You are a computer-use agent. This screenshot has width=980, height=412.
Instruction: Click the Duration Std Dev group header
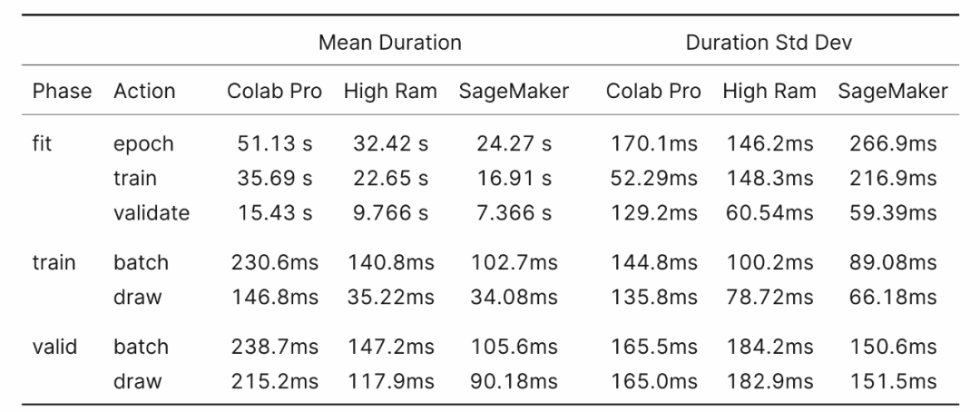[x=769, y=43]
